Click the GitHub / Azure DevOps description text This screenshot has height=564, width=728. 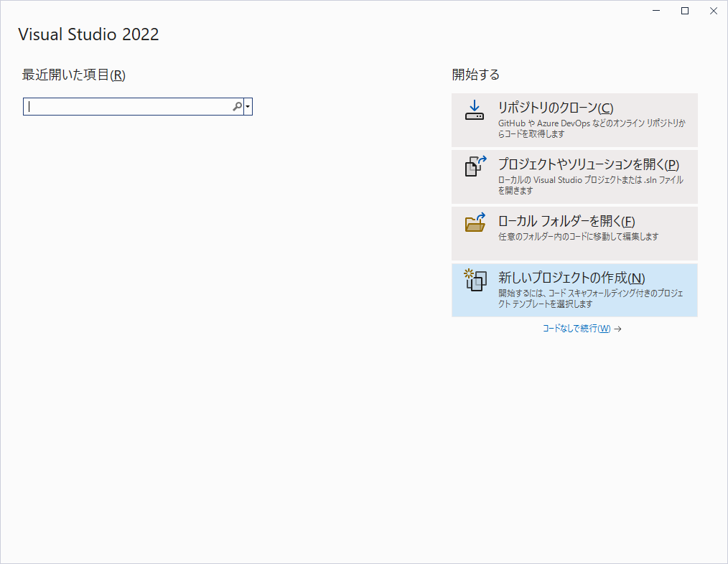[592, 128]
